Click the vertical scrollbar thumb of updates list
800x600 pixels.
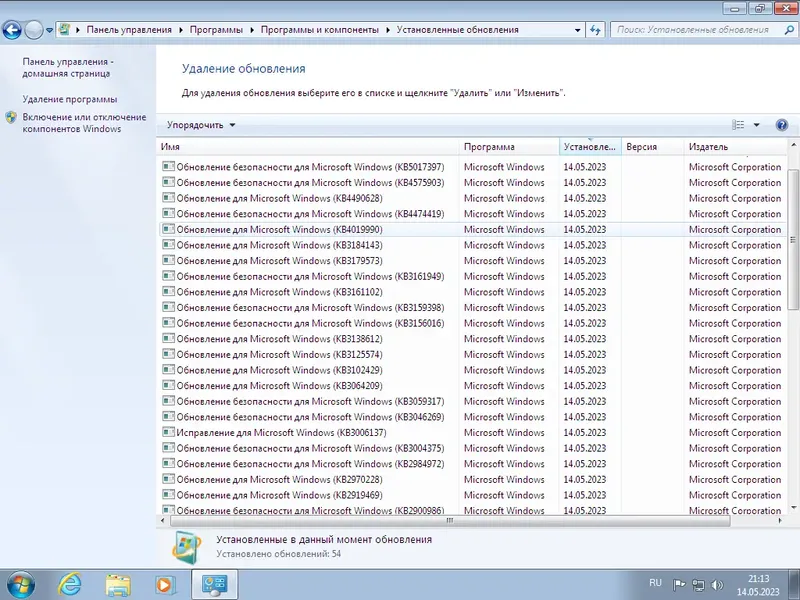pos(793,239)
